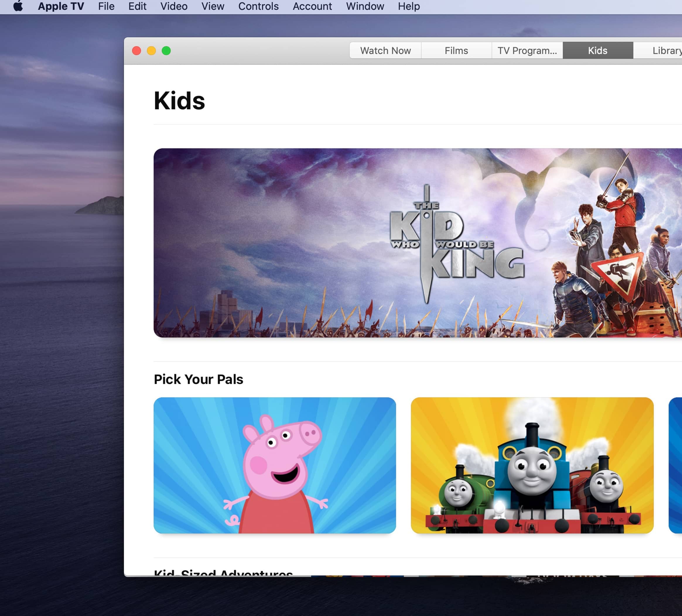Image resolution: width=682 pixels, height=616 pixels.
Task: Minimize the Apple TV window
Action: click(151, 51)
